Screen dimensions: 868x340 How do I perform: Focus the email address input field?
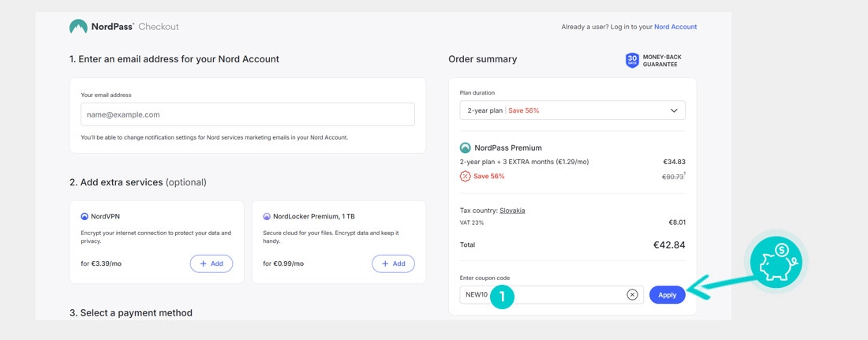(247, 114)
